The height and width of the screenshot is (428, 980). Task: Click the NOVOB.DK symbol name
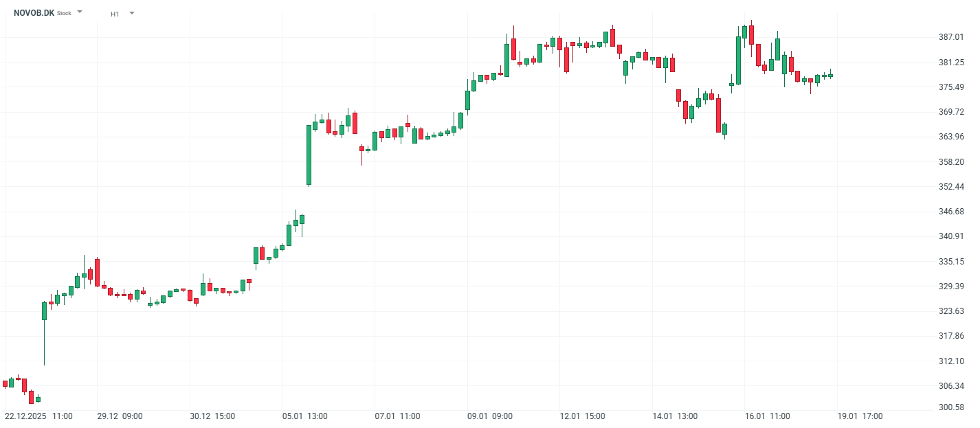coord(34,13)
